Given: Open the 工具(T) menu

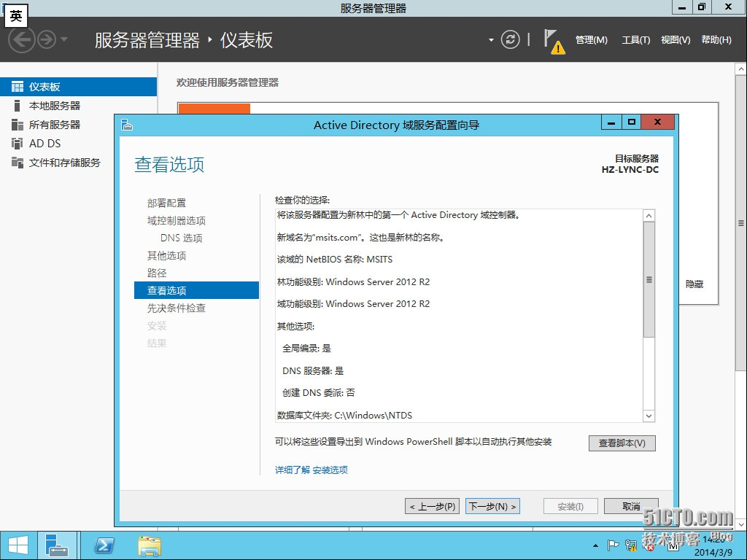Looking at the screenshot, I should [635, 40].
